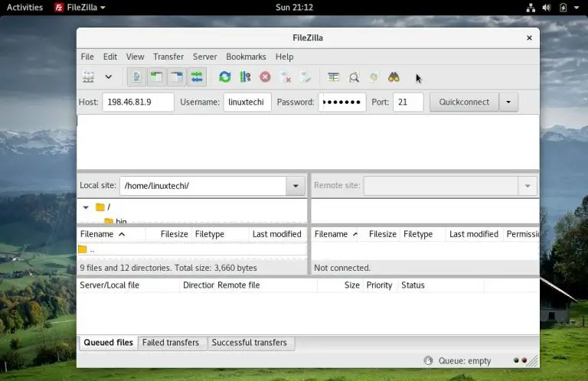588x381 pixels.
Task: Toggle processing of the transfer queue
Action: pos(245,77)
